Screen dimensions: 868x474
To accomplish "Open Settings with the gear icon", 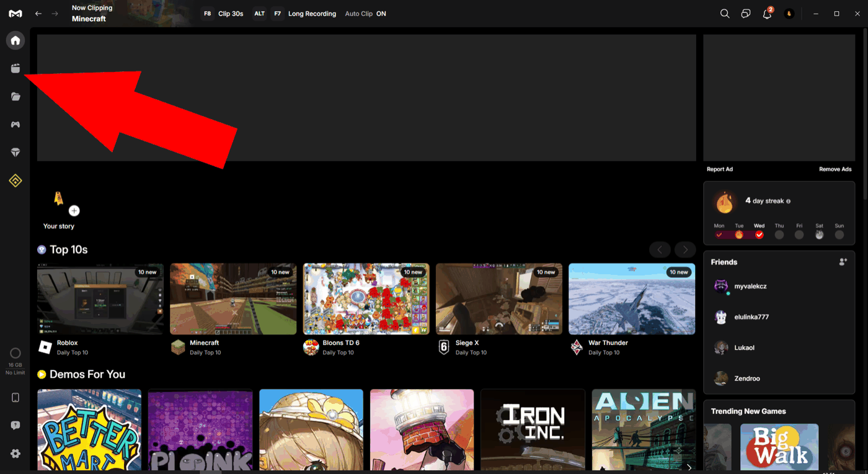I will click(15, 454).
